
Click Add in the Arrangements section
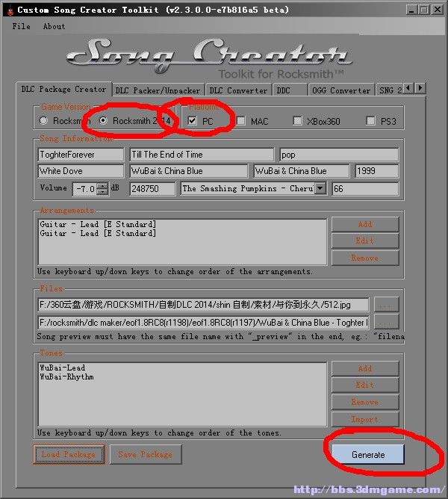point(365,224)
